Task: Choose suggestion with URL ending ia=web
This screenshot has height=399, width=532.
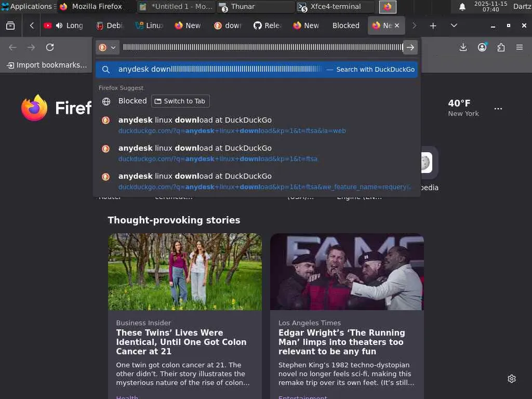Action: (257, 125)
